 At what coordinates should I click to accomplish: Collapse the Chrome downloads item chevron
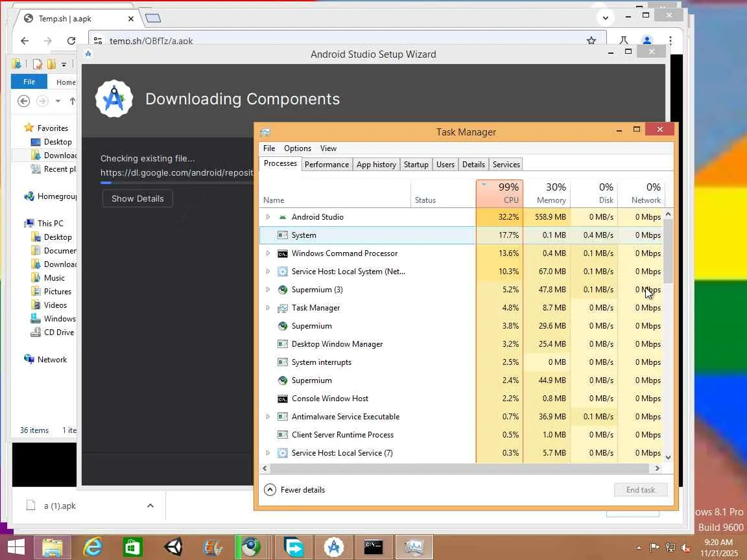pyautogui.click(x=150, y=506)
